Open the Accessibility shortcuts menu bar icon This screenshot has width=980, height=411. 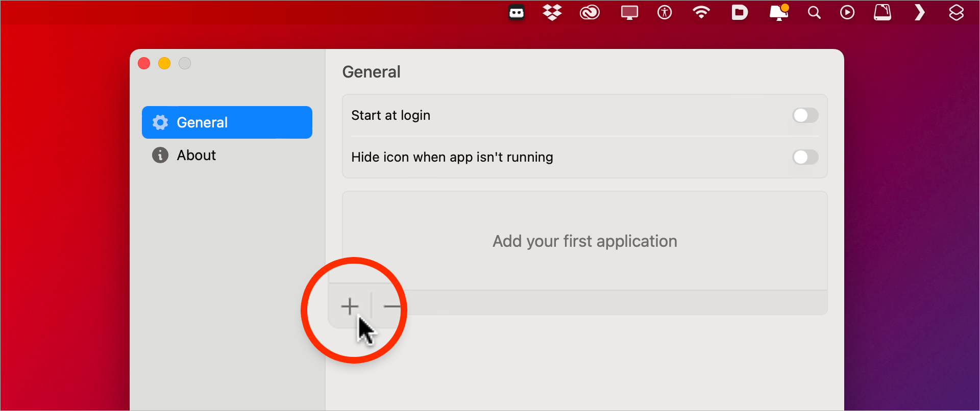click(x=665, y=12)
